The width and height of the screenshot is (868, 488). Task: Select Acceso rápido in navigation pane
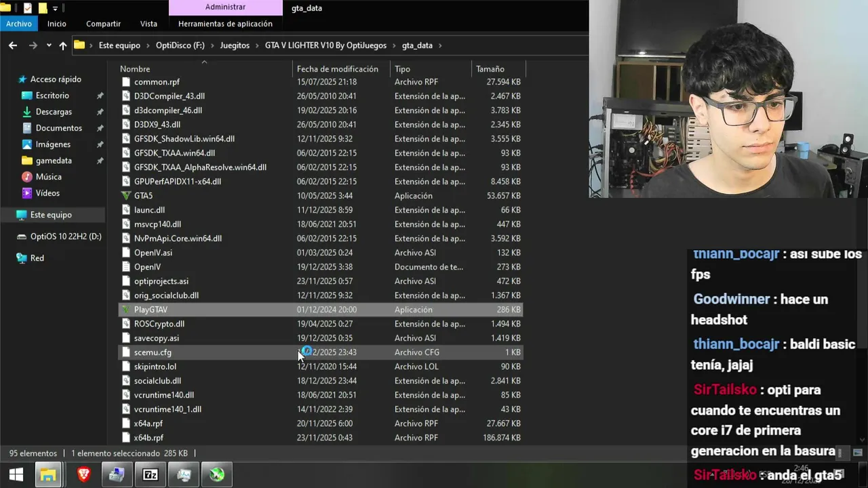[x=56, y=79]
